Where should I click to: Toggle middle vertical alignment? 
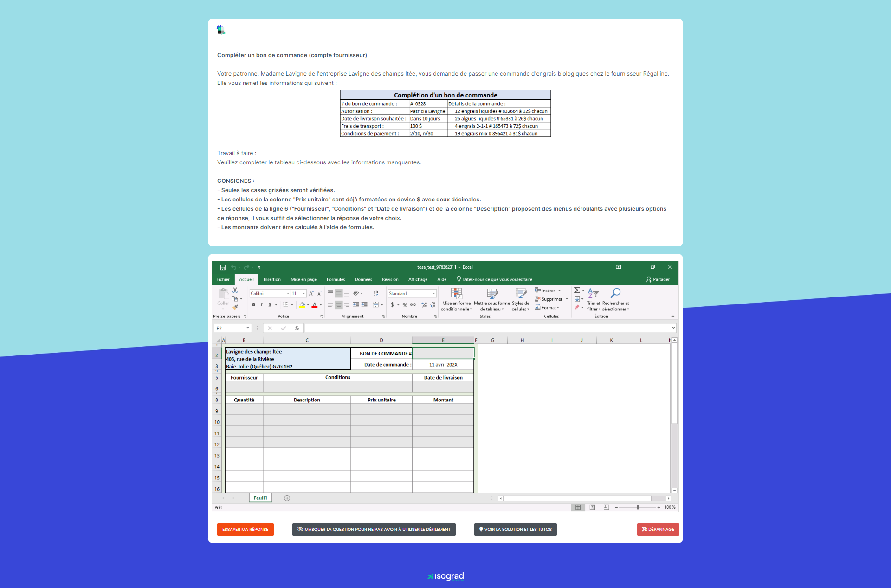pos(339,293)
